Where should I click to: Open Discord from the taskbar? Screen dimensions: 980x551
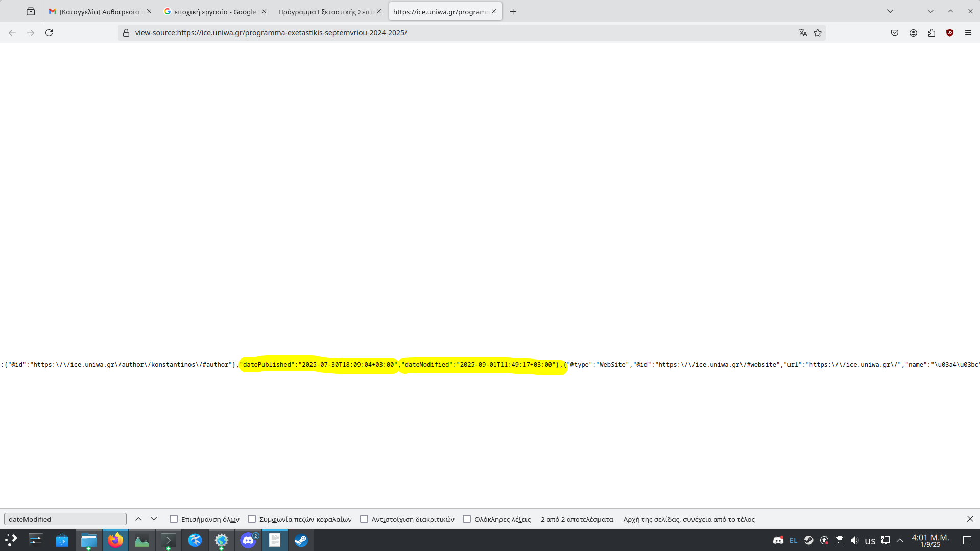click(x=248, y=540)
